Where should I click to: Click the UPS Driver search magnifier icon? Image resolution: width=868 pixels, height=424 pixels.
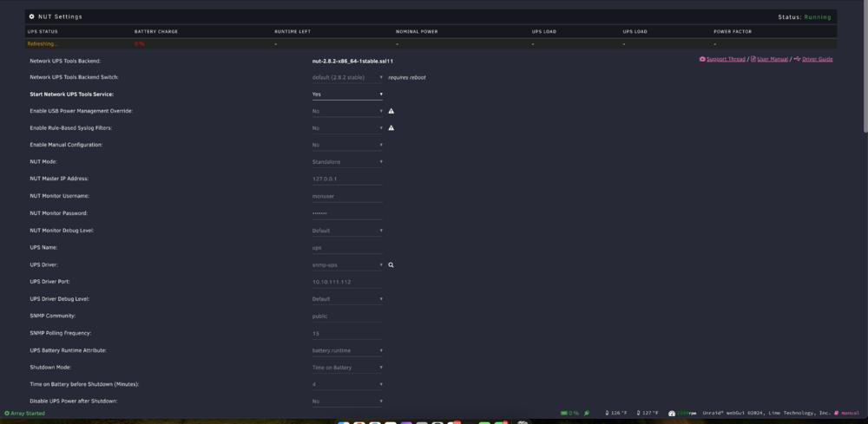click(x=391, y=264)
